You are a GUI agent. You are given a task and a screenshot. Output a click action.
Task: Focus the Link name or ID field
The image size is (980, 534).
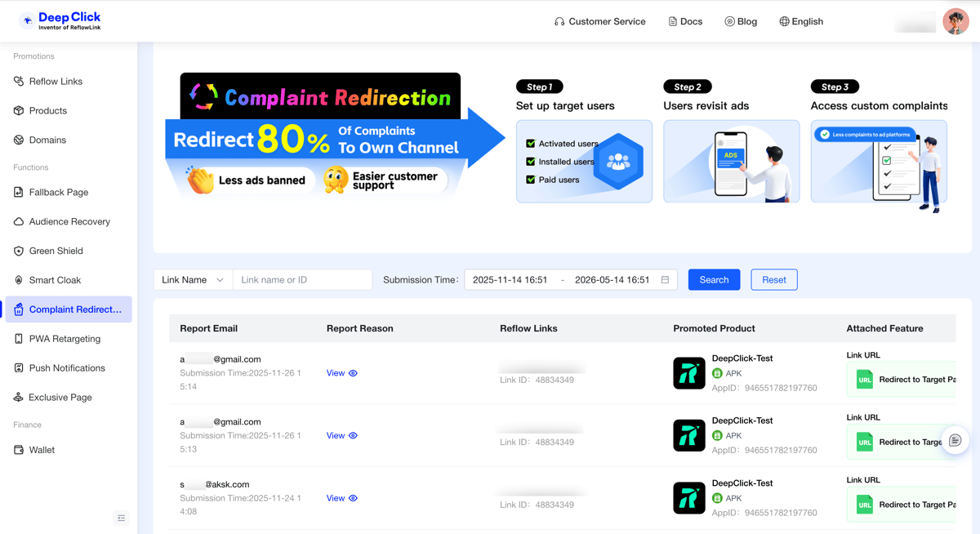tap(303, 280)
